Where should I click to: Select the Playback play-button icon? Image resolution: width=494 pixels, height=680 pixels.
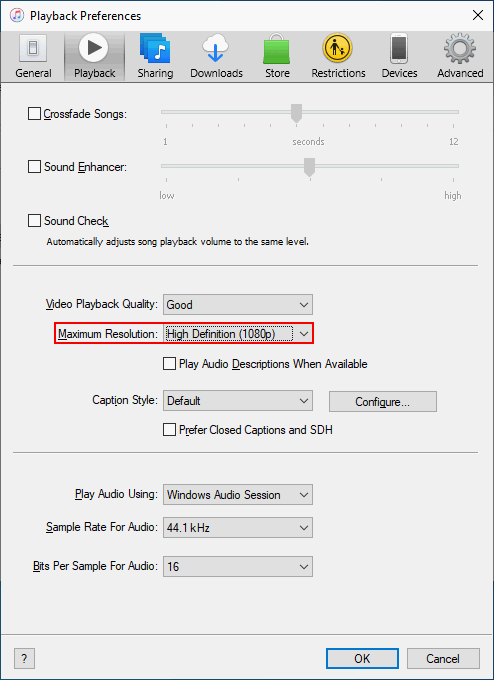tap(94, 48)
